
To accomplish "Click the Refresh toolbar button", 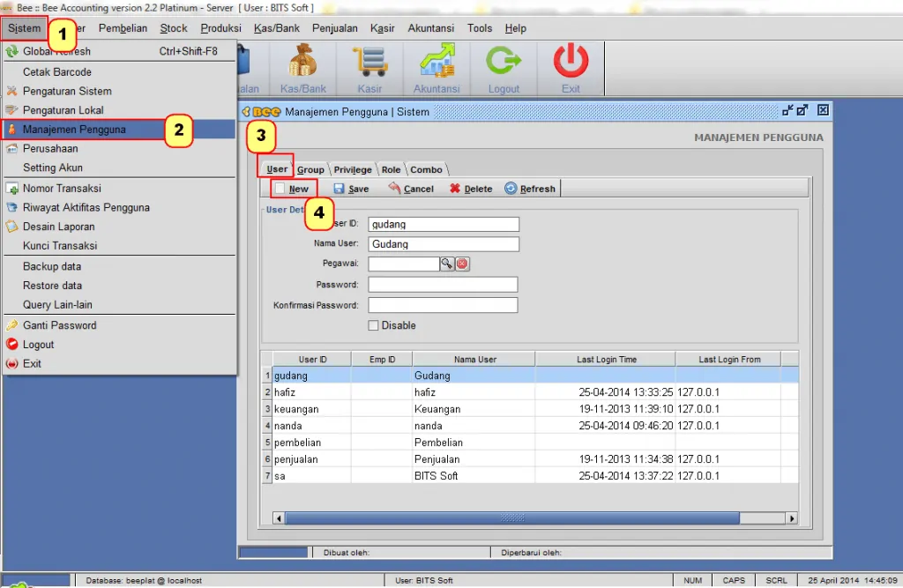I will coord(530,189).
